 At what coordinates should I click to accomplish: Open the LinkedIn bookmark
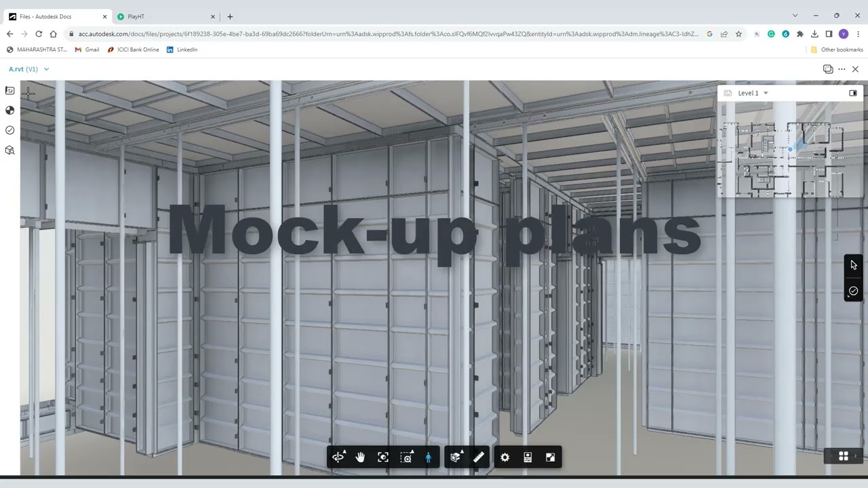tap(182, 49)
